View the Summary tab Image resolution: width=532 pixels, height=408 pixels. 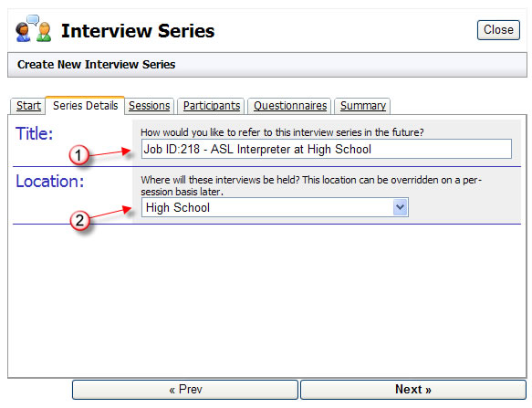[x=362, y=106]
